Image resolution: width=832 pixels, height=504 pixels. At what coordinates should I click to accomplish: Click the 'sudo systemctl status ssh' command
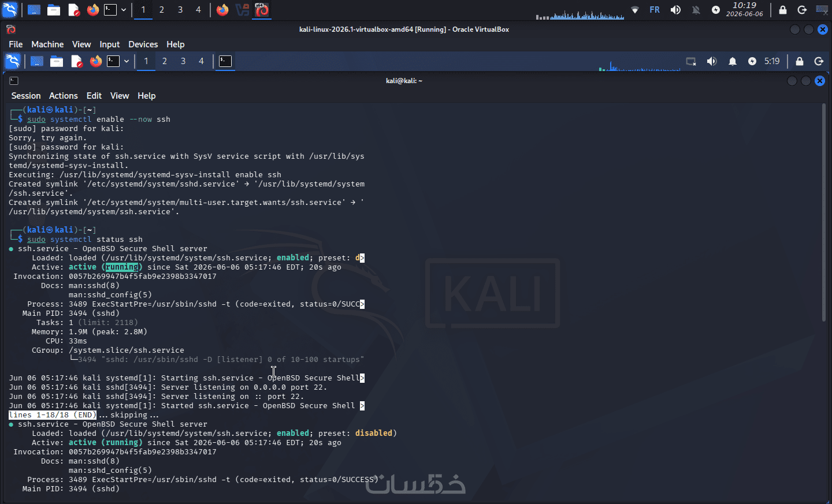[85, 240]
